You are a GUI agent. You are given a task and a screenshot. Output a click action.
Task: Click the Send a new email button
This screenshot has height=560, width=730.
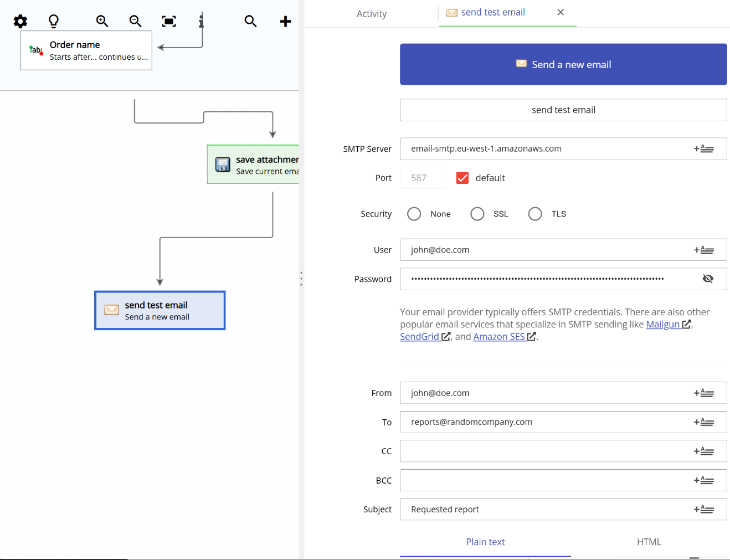pos(563,64)
